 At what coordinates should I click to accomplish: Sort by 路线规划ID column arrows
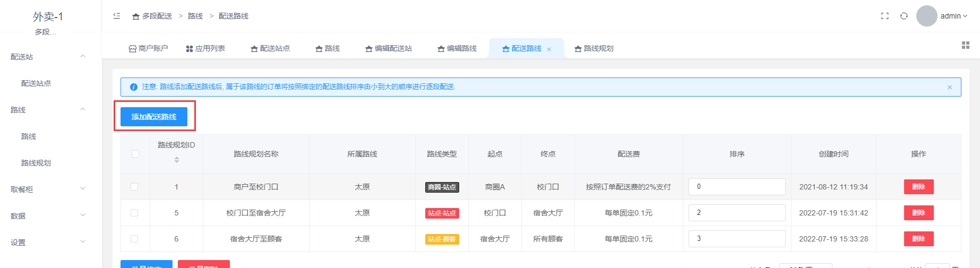coord(177,160)
